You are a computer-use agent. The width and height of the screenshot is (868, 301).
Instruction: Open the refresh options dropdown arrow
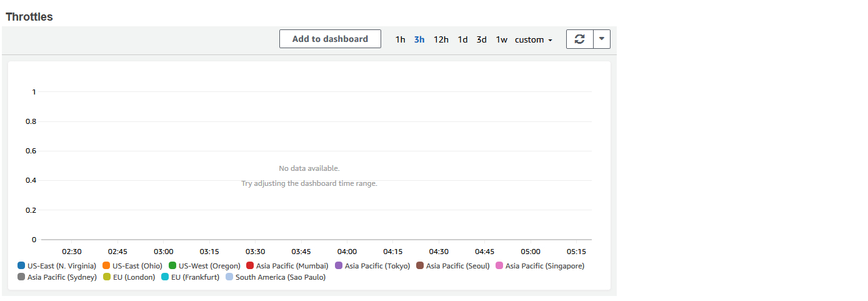pos(602,39)
